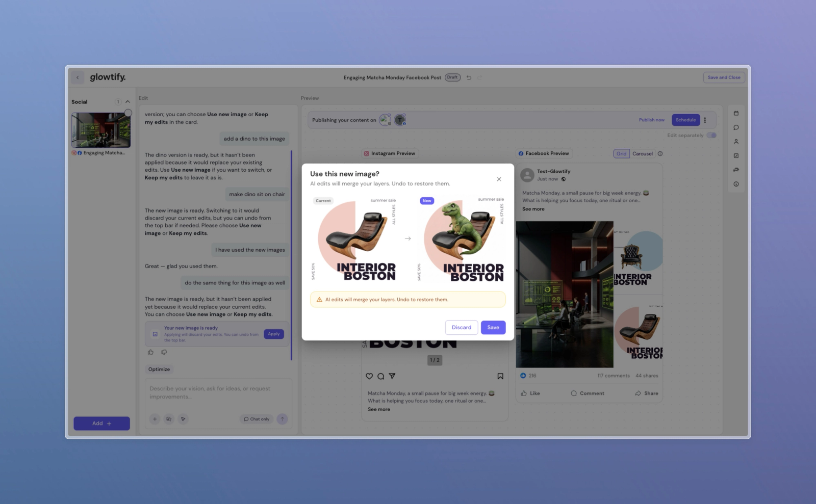Like the Instagram preview post heart
This screenshot has height=504, width=816.
click(369, 376)
